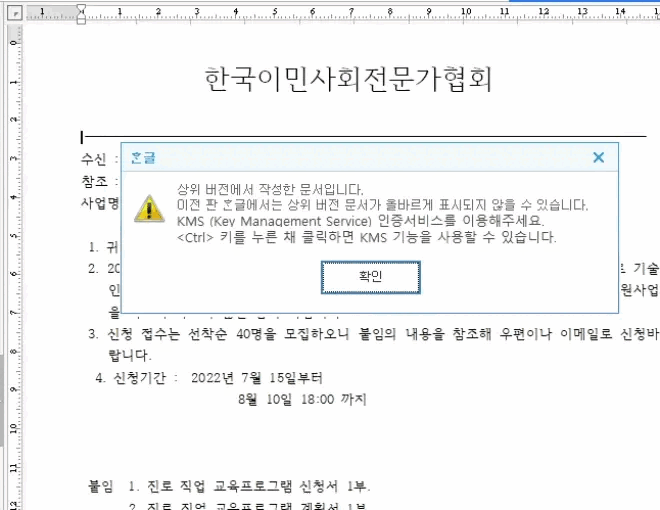Click the 8월 10일 18:00 까지 line
The width and height of the screenshot is (660, 510).
(302, 399)
